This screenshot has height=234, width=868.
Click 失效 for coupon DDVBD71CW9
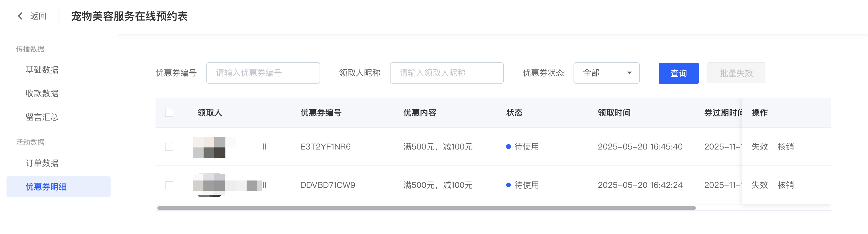(x=759, y=185)
